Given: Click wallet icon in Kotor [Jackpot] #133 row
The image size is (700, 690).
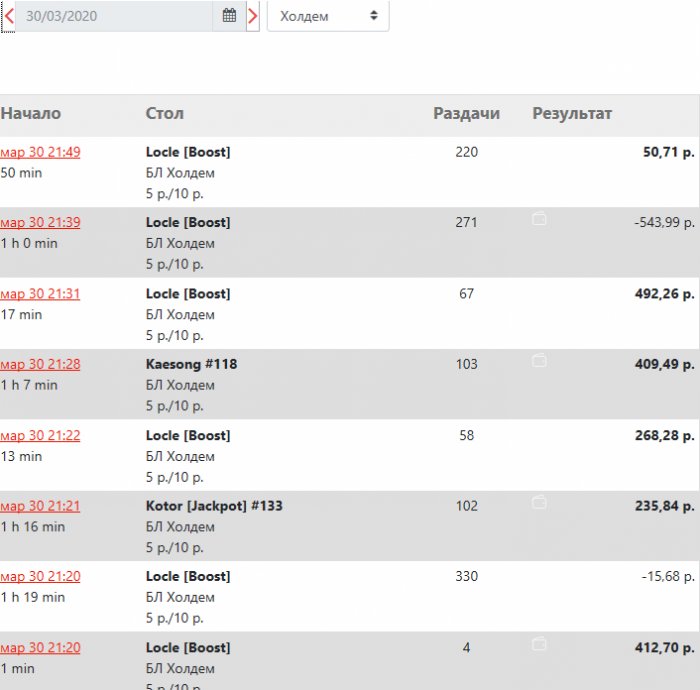Looking at the screenshot, I should tap(539, 501).
